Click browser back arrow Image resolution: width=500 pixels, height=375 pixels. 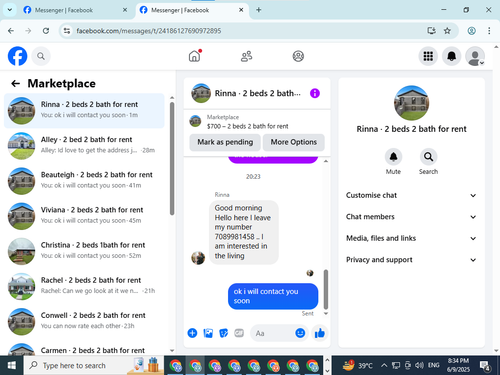(x=11, y=31)
